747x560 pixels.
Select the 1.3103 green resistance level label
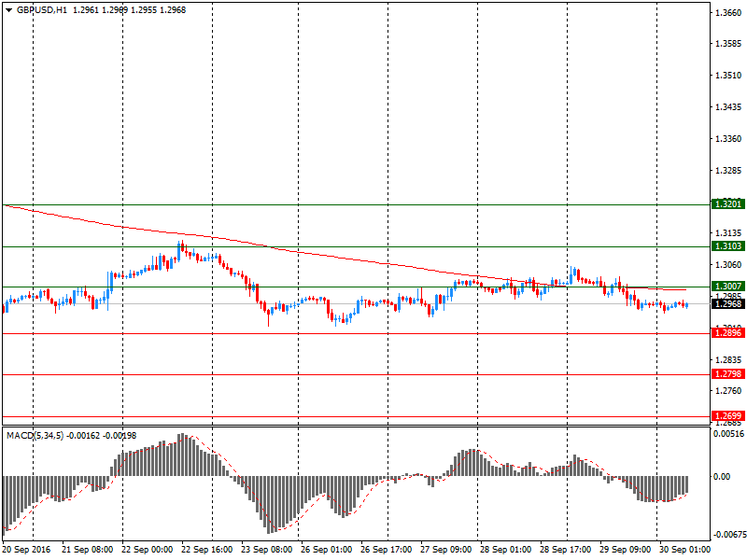(x=728, y=246)
